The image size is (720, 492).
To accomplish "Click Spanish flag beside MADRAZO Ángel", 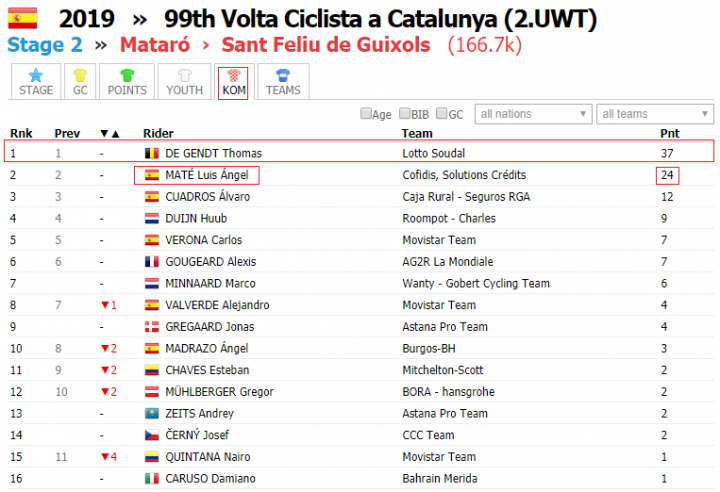I will click(x=152, y=348).
